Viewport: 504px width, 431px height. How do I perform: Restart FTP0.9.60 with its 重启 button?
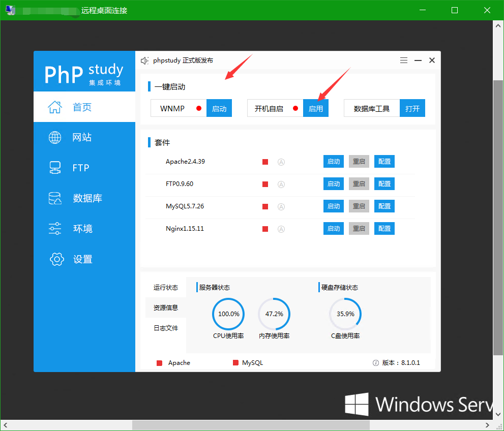click(x=359, y=183)
